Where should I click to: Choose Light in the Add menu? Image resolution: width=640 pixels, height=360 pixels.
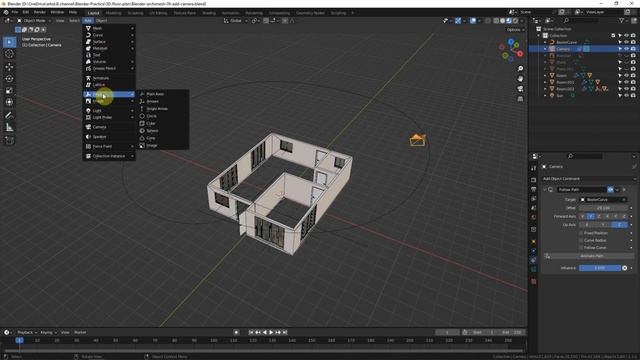(109, 111)
